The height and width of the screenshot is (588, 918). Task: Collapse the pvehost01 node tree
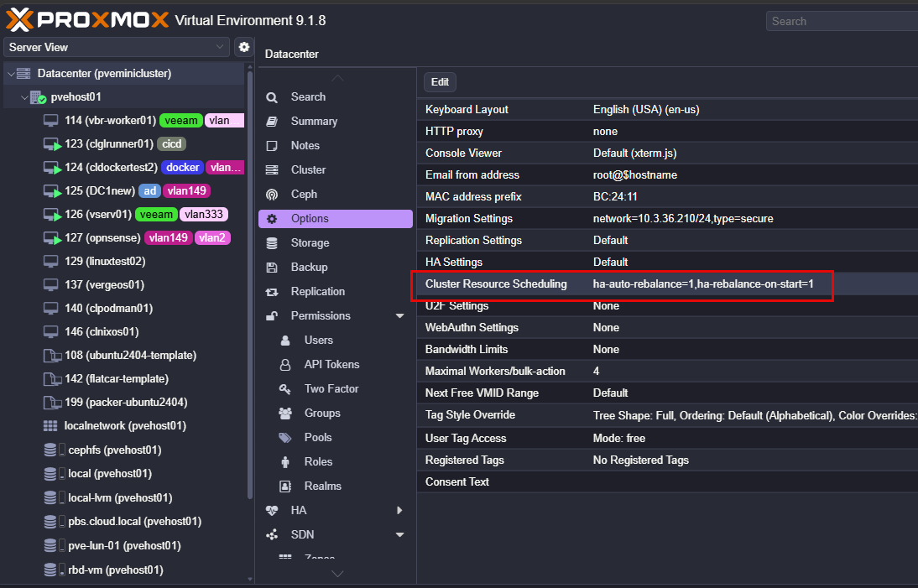pos(24,97)
